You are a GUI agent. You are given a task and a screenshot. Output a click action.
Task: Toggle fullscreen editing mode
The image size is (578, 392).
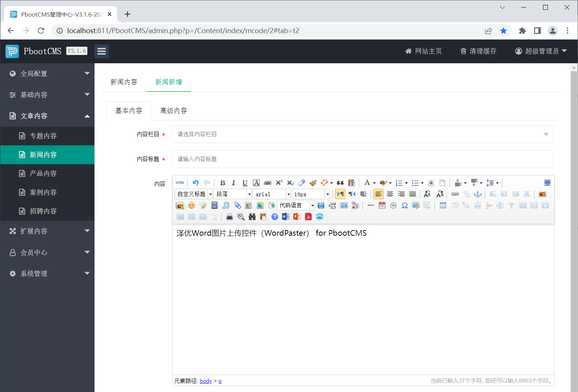[x=547, y=183]
